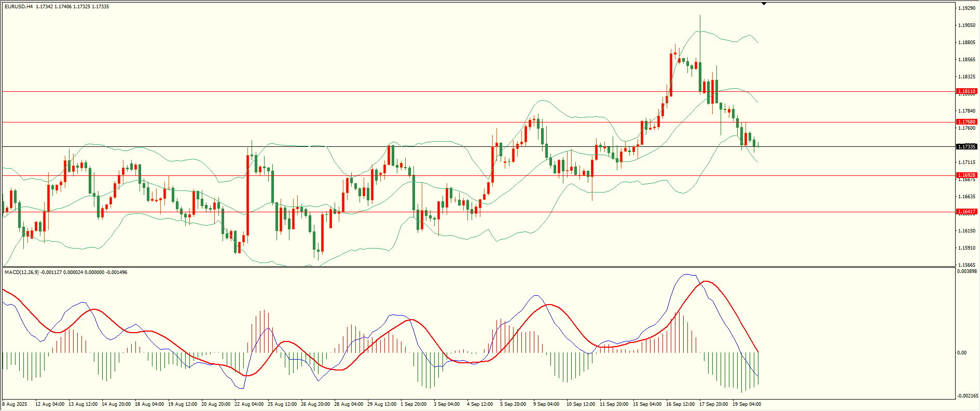Click the 1.16150 price axis value

pyautogui.click(x=967, y=231)
